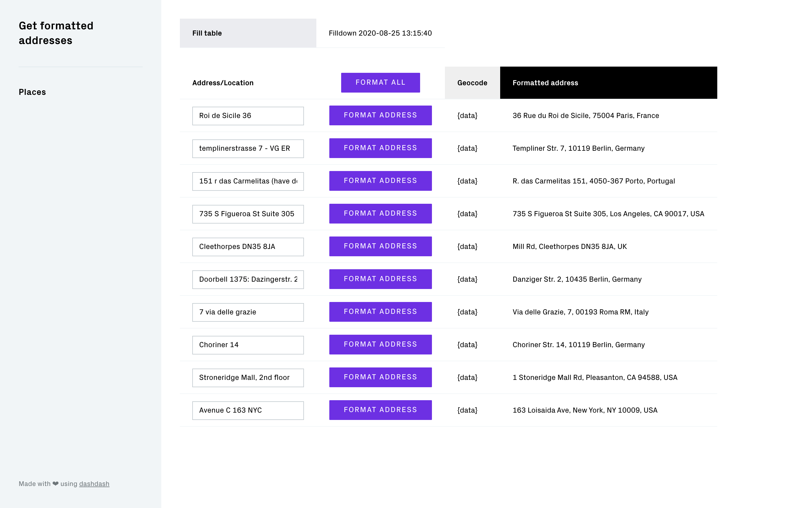This screenshot has height=508, width=812.
Task: Click {data} in the via delle grazie row
Action: pyautogui.click(x=467, y=312)
